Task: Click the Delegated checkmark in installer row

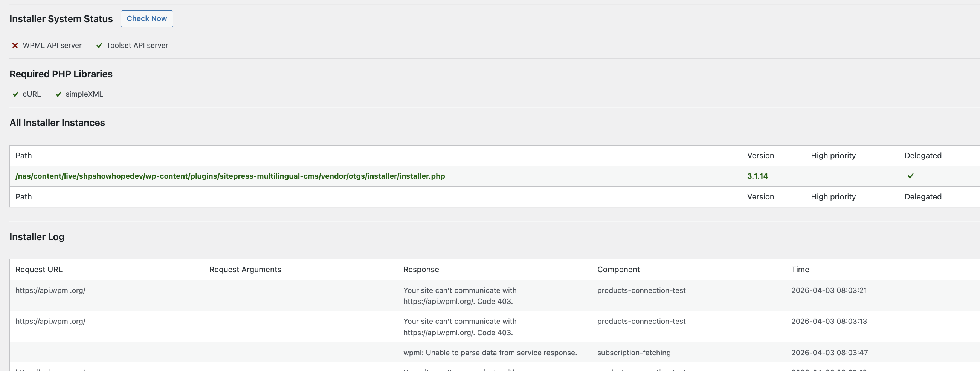Action: coord(910,176)
